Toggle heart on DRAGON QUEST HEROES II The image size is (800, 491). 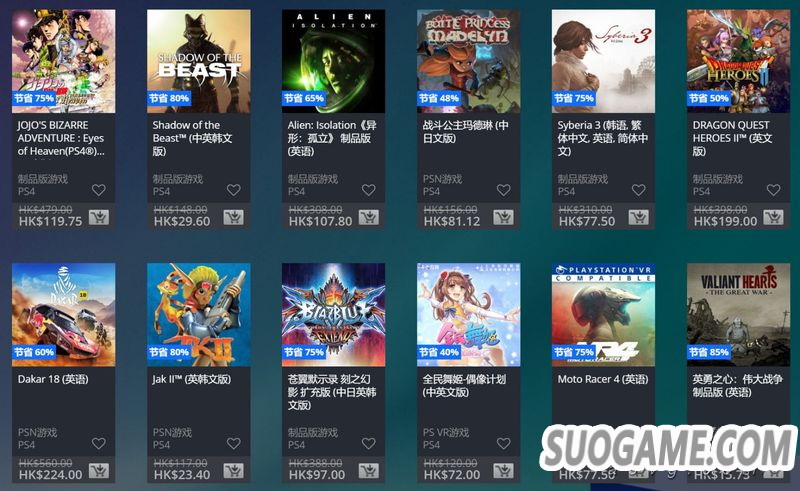[x=773, y=190]
